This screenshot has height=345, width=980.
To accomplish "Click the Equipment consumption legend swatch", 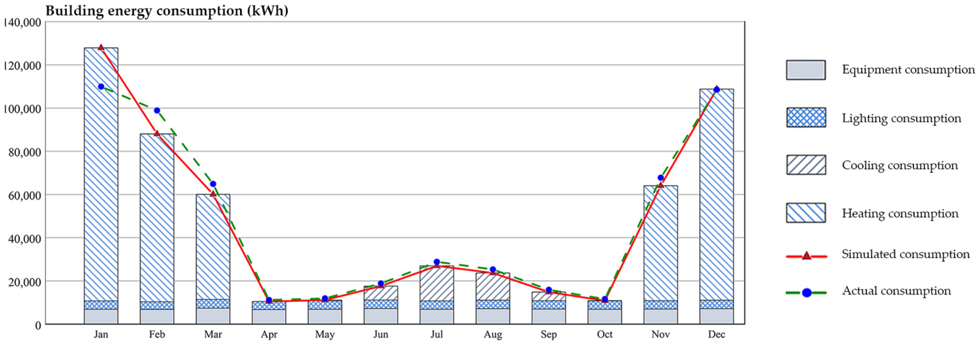I will tap(806, 70).
